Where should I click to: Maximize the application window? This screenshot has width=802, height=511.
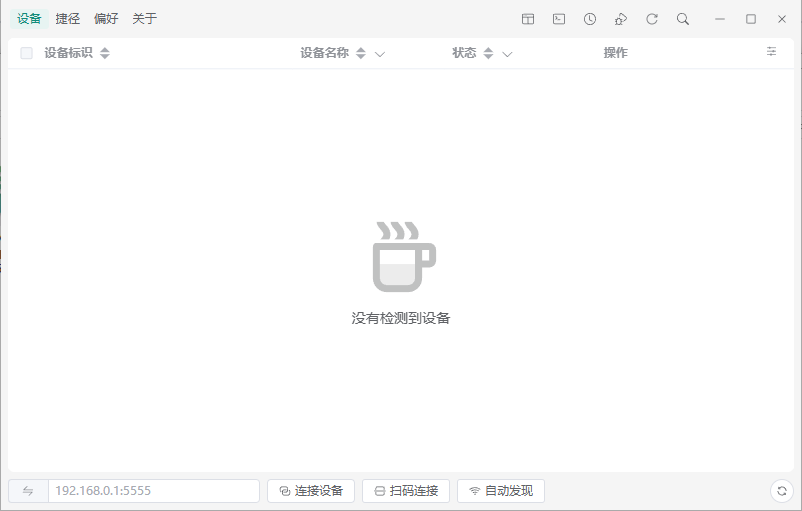[x=751, y=19]
